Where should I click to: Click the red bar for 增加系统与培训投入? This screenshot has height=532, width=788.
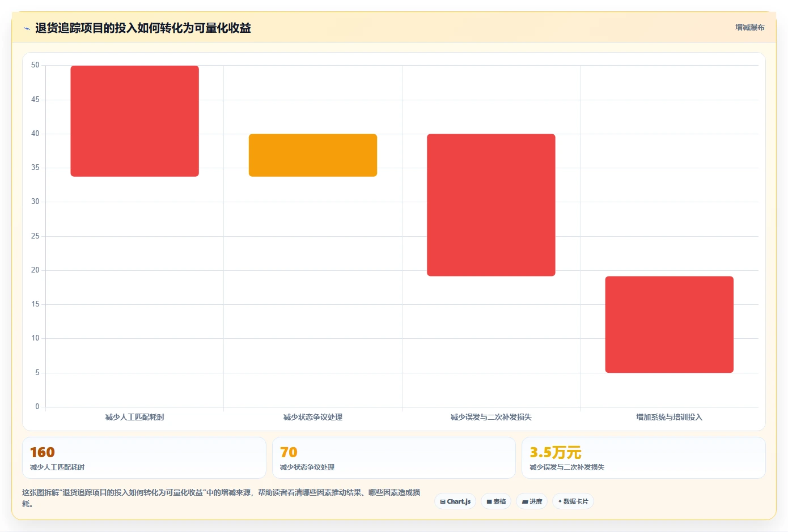(x=670, y=325)
